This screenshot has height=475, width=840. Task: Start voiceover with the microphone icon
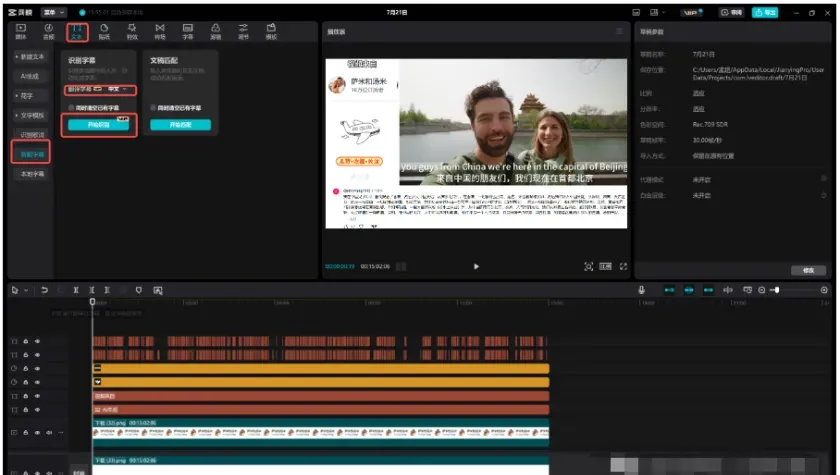(x=641, y=290)
